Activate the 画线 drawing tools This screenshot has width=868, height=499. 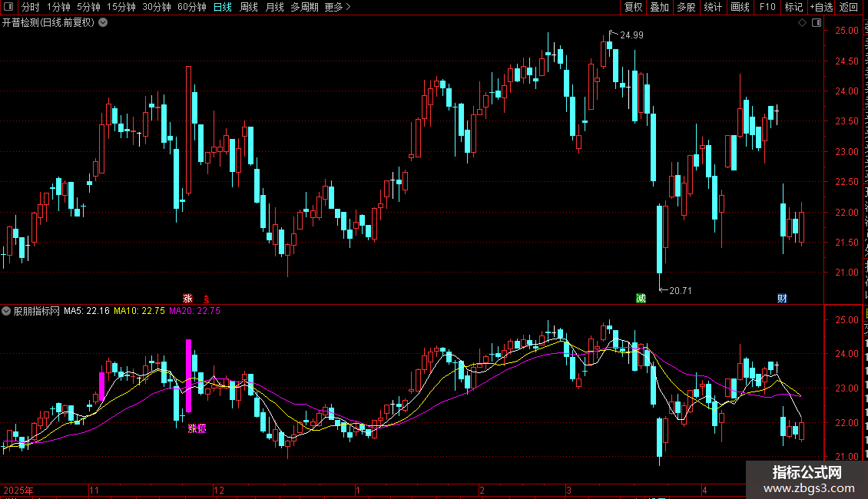click(x=740, y=7)
